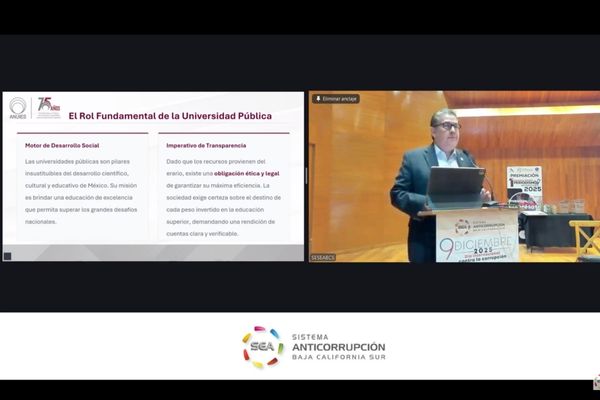Viewport: 600px width, 400px height.
Task: Click the laptop on the podium
Action: [x=455, y=188]
